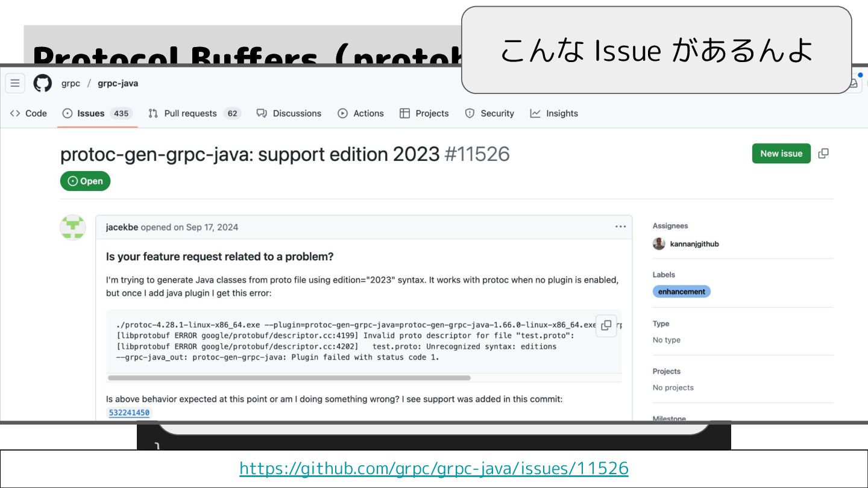Open the Security tab
Image resolution: width=868 pixels, height=488 pixels.
[x=489, y=113]
